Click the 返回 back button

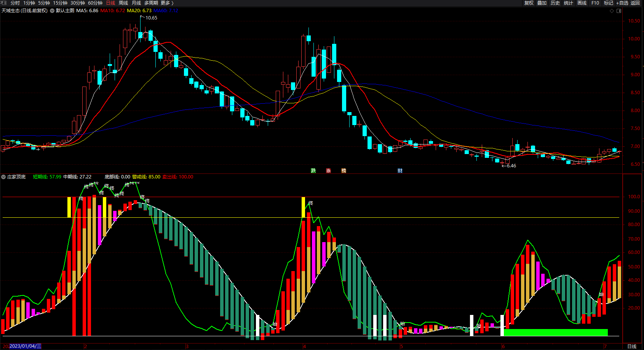pos(635,3)
